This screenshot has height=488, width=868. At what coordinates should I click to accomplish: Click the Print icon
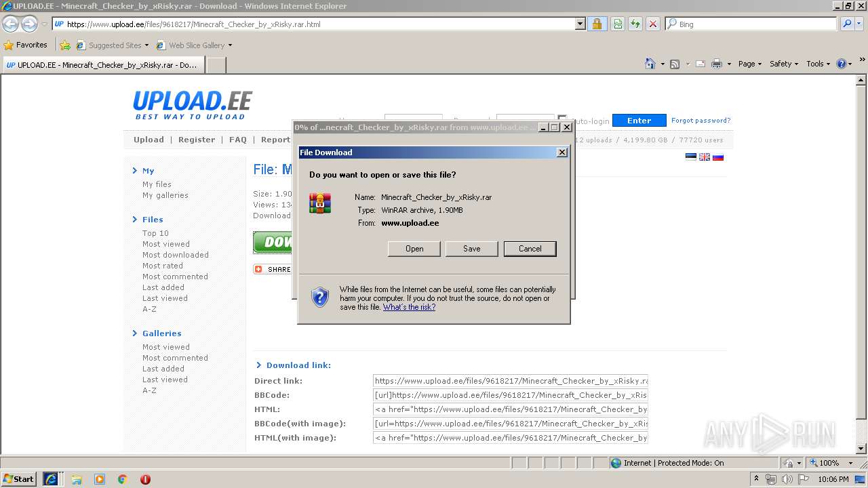[717, 64]
